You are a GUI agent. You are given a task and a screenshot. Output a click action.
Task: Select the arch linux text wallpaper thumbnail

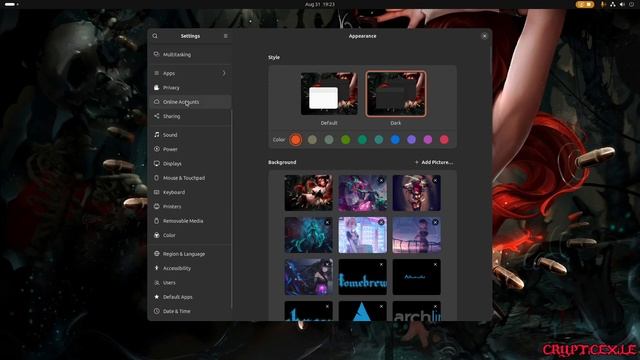[x=417, y=311]
